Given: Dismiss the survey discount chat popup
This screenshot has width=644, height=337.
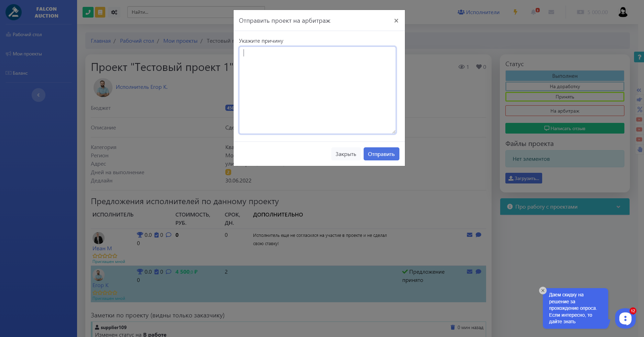Looking at the screenshot, I should tap(543, 291).
